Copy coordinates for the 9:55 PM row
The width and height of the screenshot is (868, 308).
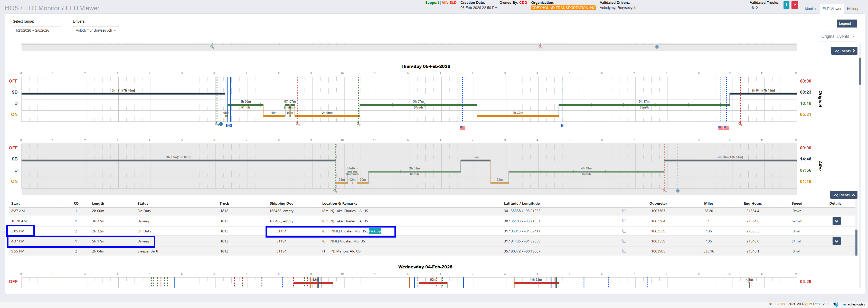pyautogui.click(x=624, y=251)
